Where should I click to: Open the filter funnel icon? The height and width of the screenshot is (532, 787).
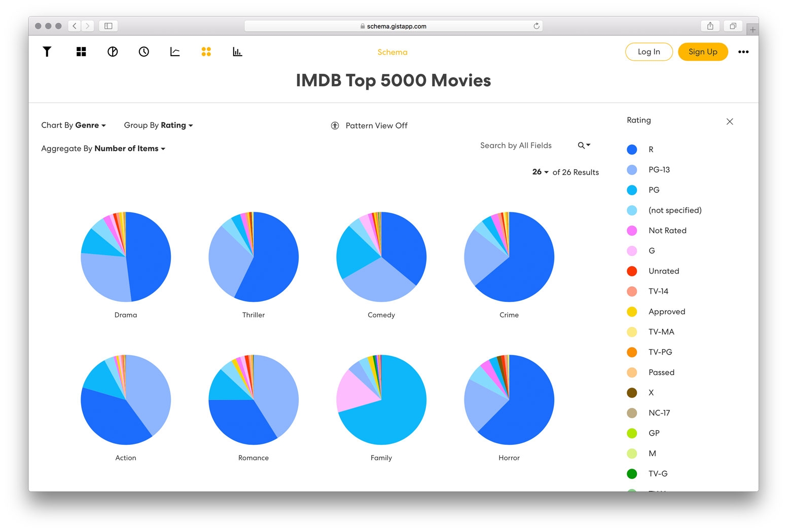47,52
